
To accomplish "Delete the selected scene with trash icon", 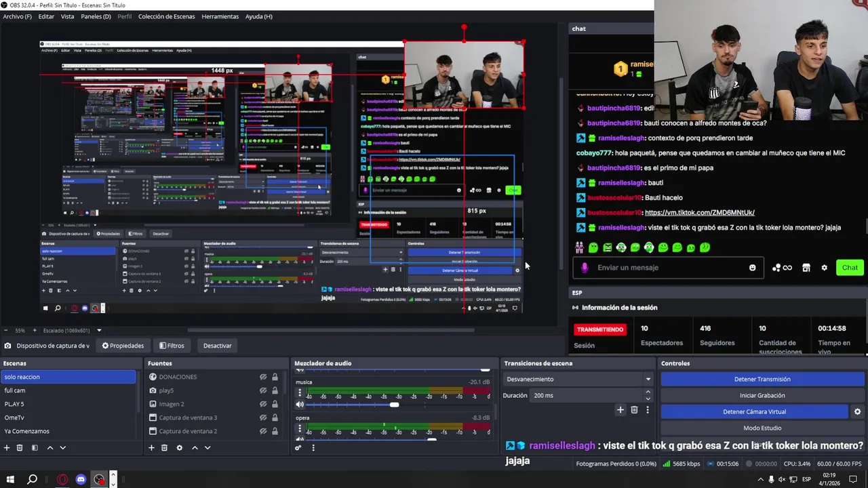I will point(20,447).
